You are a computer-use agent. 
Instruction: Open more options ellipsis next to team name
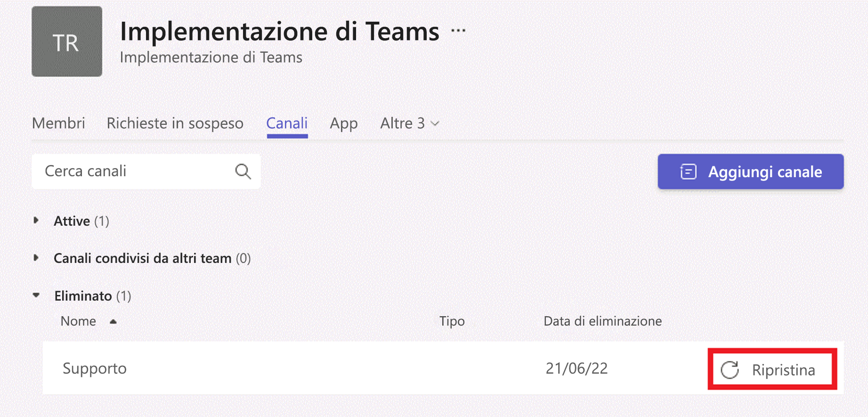tap(458, 31)
